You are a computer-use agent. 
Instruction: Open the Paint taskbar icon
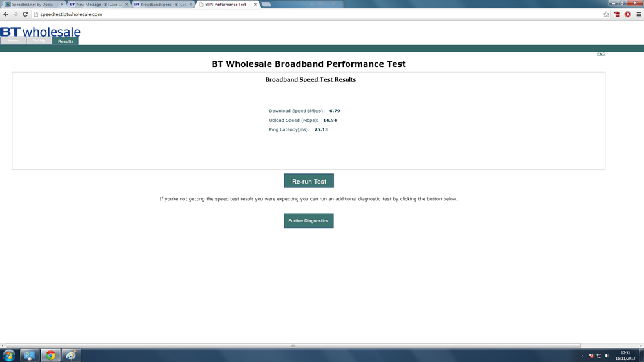71,356
